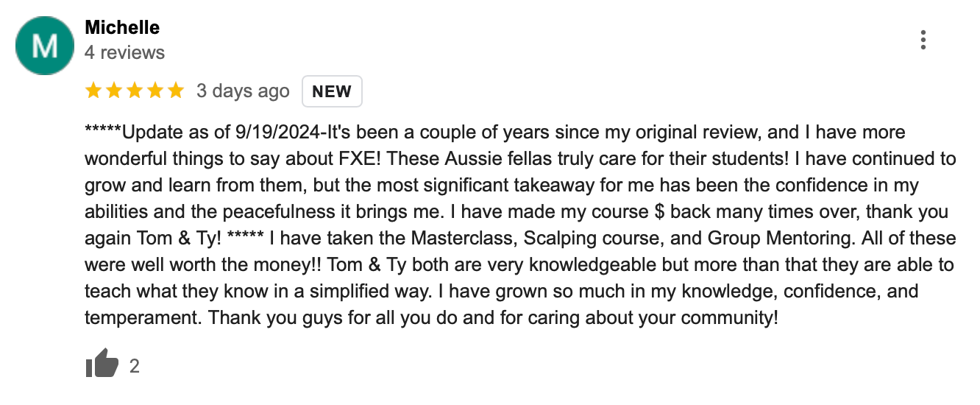Click the "$" symbol in review text
The width and height of the screenshot is (980, 405).
click(659, 213)
